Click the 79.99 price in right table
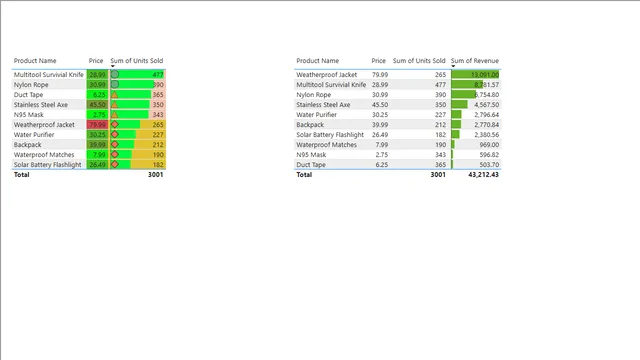Screen dimensions: 640x360 [x=380, y=75]
